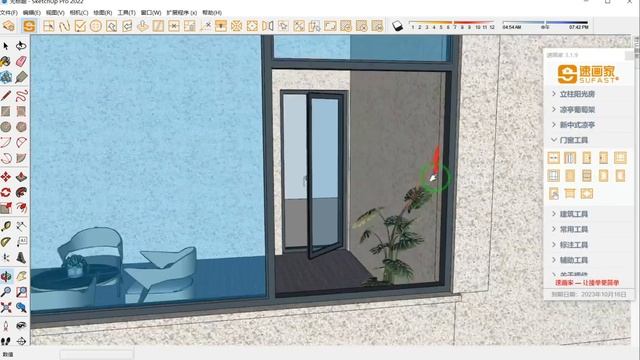Open the 扩展程序(x) menu

coord(182,13)
